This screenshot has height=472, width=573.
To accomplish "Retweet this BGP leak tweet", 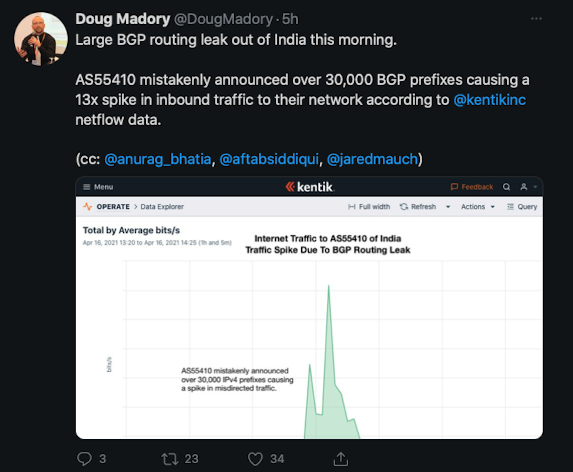I will pyautogui.click(x=170, y=459).
